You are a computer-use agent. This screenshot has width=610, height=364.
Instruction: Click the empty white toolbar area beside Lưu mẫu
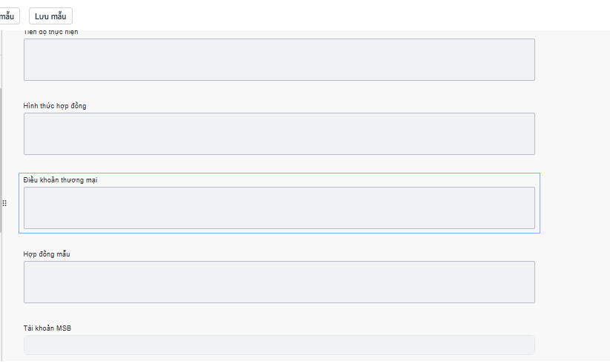click(x=334, y=16)
